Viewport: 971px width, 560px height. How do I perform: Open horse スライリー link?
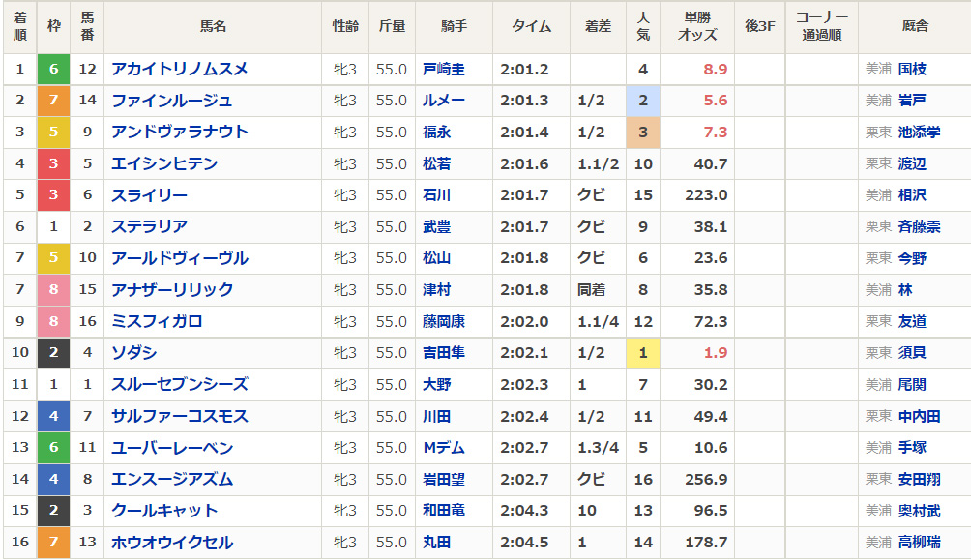[x=149, y=195]
